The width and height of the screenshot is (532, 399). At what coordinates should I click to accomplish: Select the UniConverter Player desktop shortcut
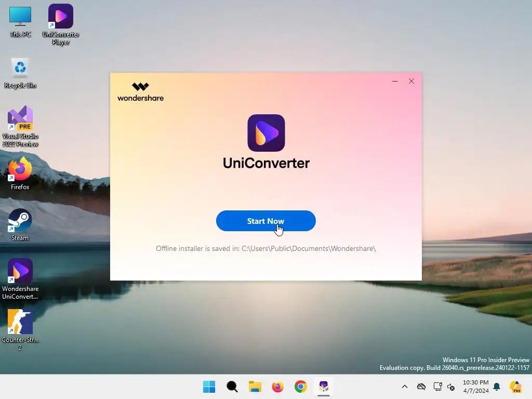[x=61, y=25]
